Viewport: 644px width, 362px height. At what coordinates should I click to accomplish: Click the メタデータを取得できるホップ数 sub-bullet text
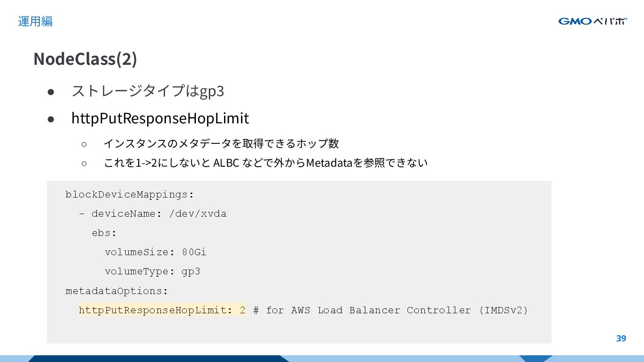[221, 143]
